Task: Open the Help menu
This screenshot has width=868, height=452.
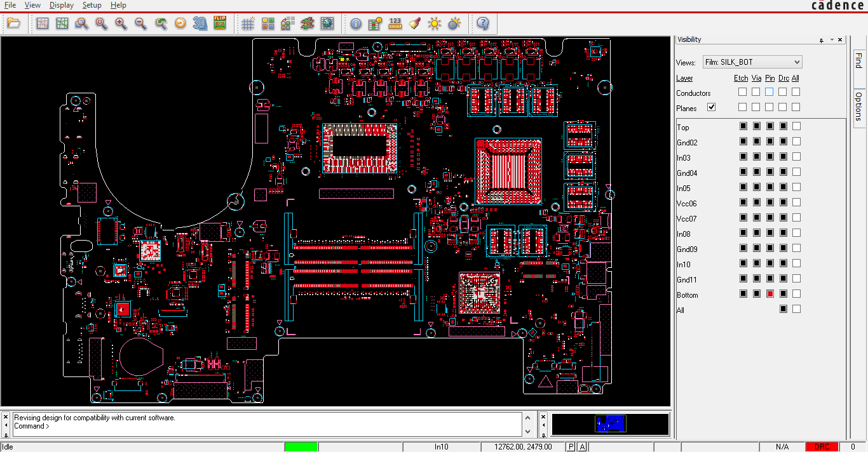Action: [118, 5]
